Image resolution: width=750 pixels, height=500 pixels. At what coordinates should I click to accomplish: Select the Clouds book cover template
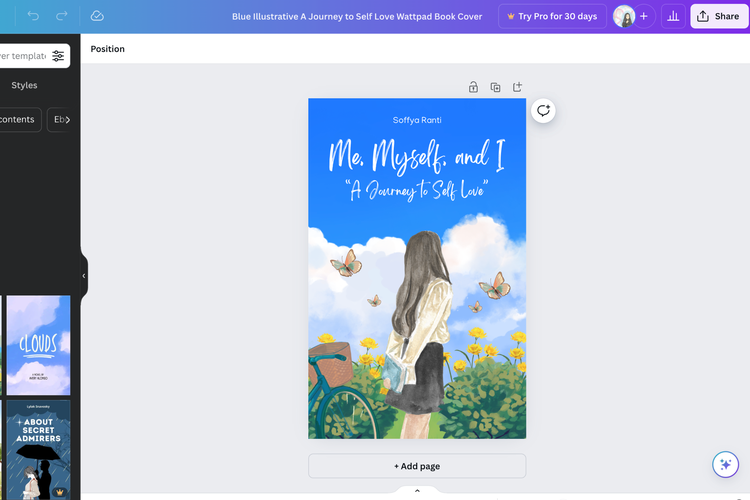38,345
